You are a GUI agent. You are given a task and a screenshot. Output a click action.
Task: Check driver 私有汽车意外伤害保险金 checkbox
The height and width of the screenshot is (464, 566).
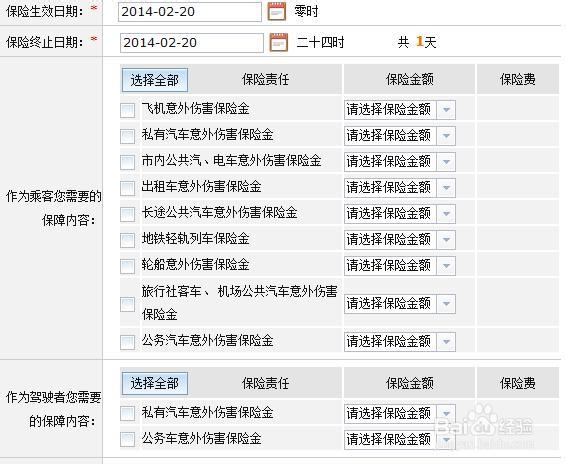[127, 413]
